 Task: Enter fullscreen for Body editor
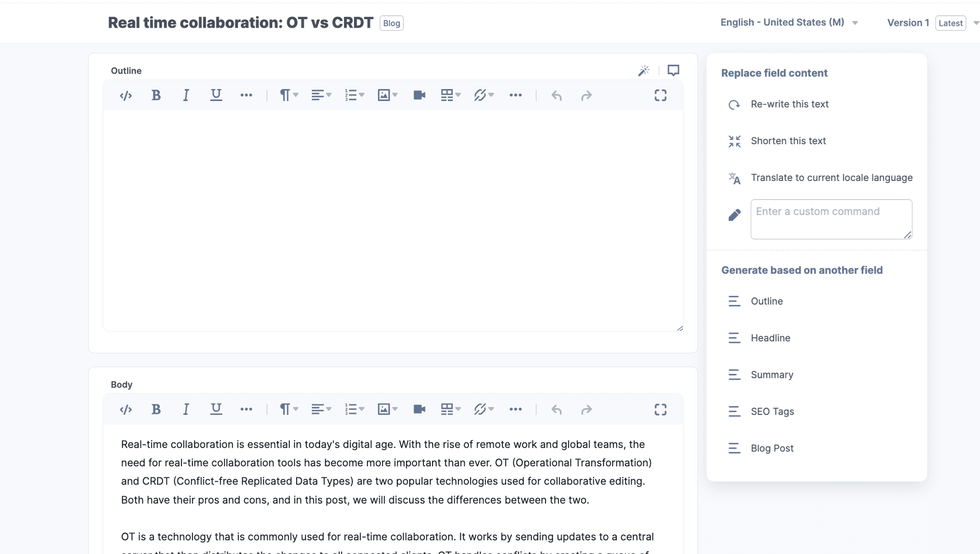660,409
